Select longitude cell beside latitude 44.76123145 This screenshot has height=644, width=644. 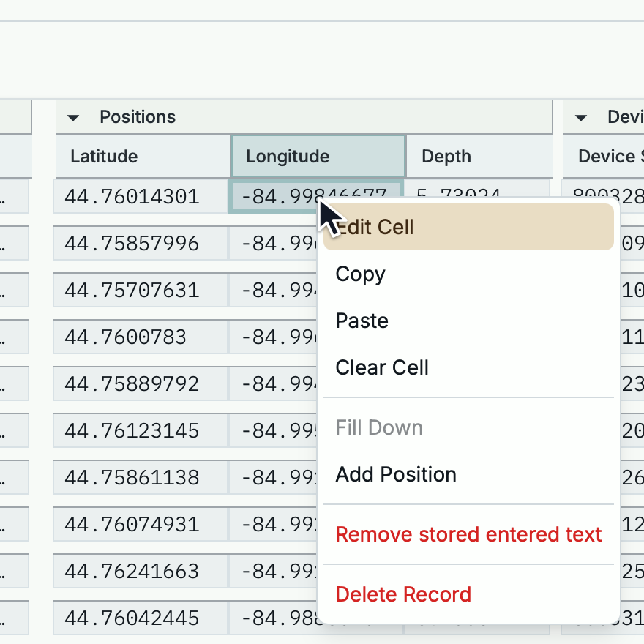pos(273,430)
